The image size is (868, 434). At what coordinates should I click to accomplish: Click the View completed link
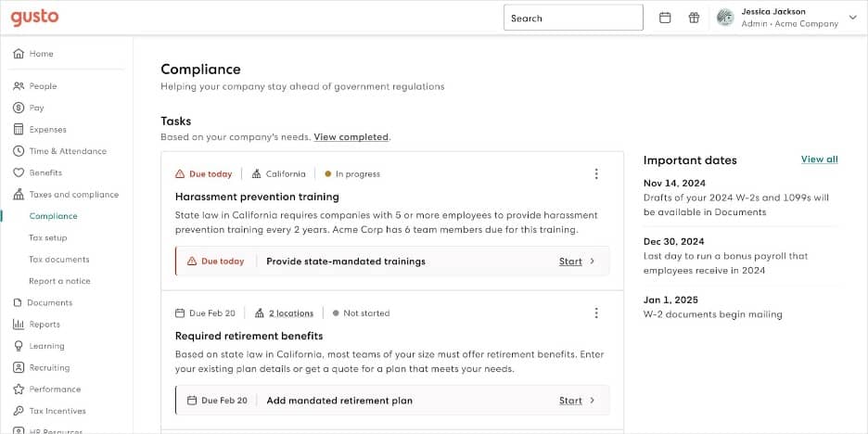[351, 137]
